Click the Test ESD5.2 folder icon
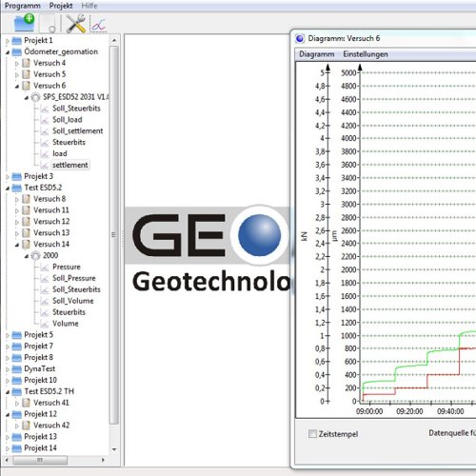This screenshot has width=476, height=476. pyautogui.click(x=17, y=188)
